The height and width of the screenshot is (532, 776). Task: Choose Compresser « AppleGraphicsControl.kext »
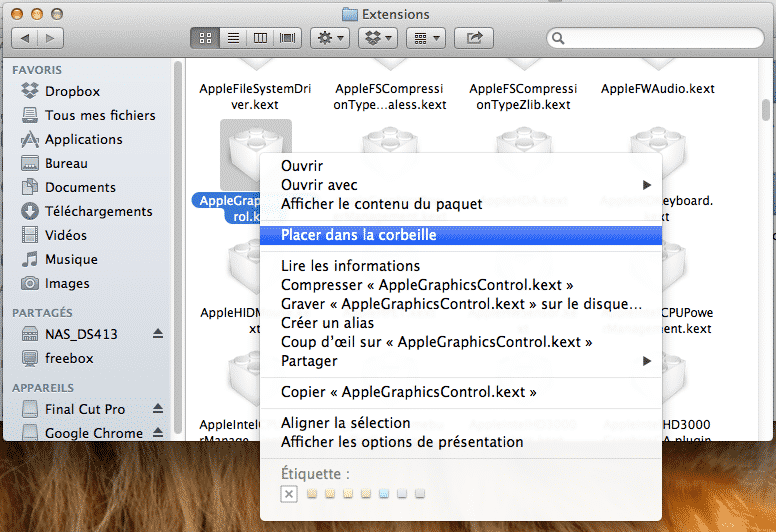pyautogui.click(x=461, y=285)
